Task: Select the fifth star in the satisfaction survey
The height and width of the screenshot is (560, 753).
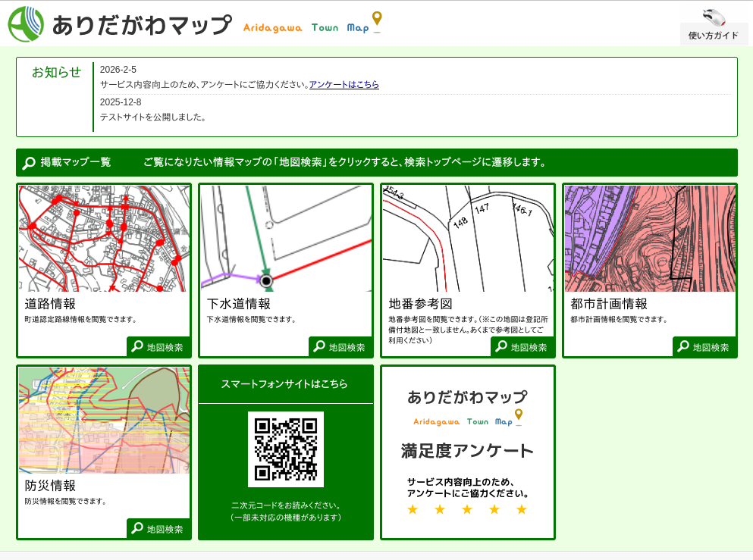Action: click(521, 510)
